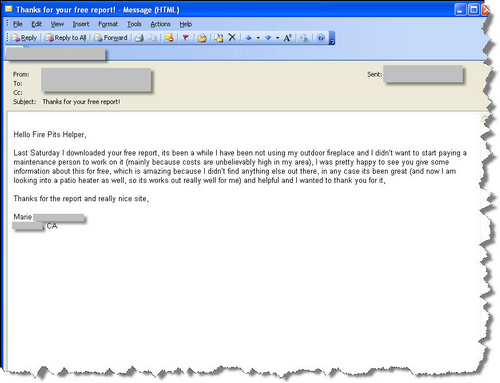Viewport: 500px width, 383px height.
Task: Flag the message with red flag icon
Action: [186, 38]
